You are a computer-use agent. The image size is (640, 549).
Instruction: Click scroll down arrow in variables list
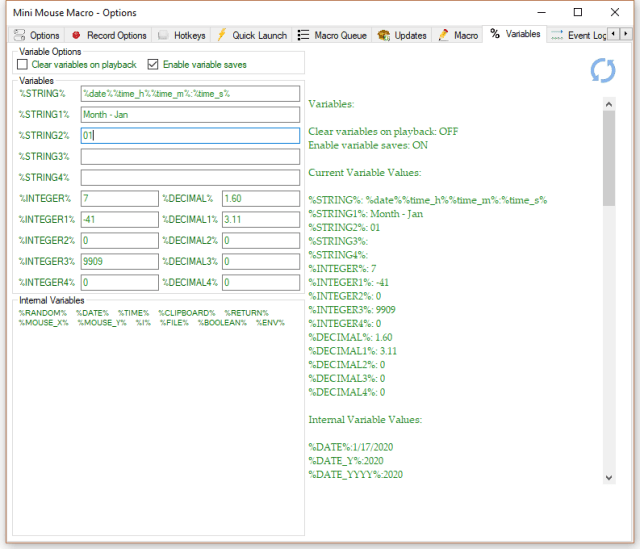tap(609, 479)
